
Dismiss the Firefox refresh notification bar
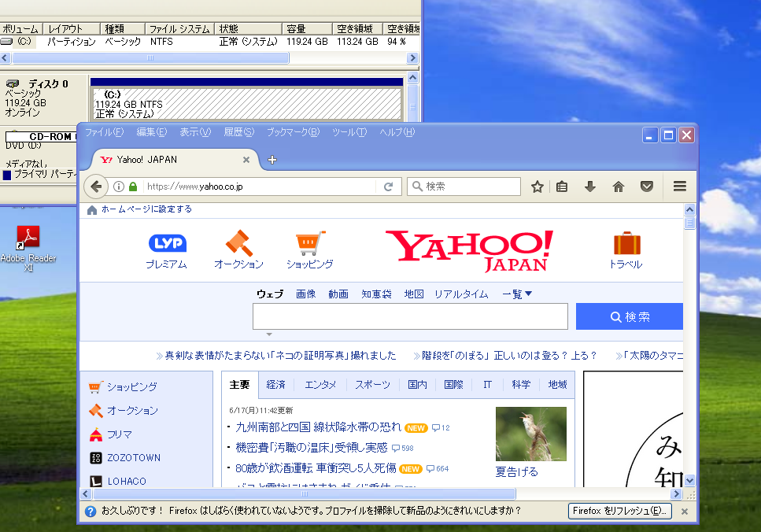click(685, 511)
